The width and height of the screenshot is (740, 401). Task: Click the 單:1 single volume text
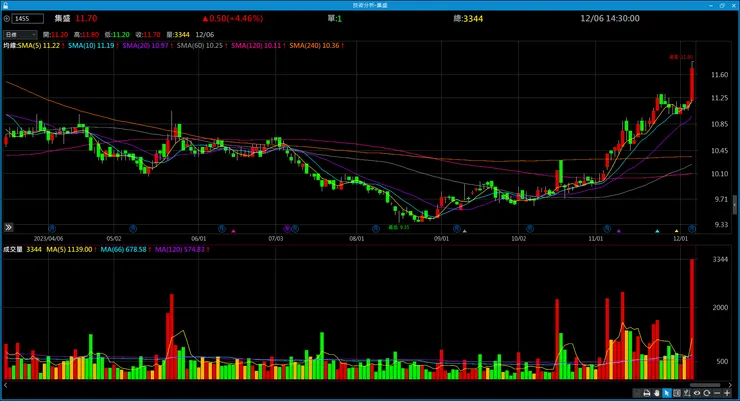pos(335,18)
